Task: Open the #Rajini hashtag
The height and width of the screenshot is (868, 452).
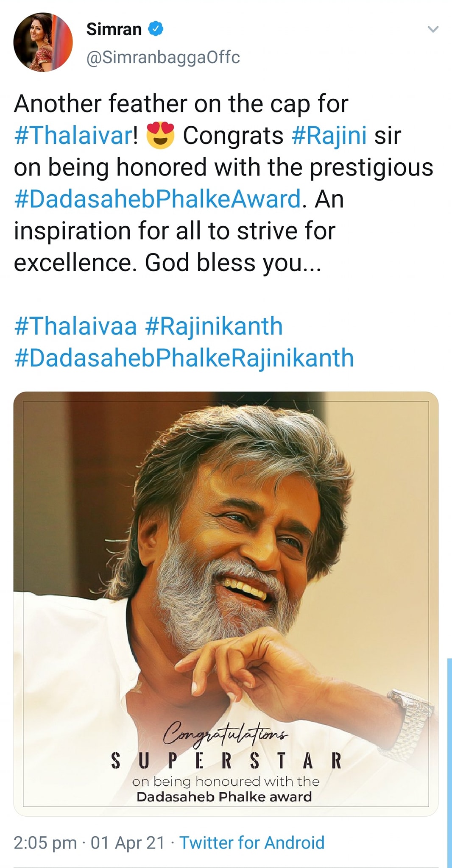Action: pyautogui.click(x=329, y=136)
